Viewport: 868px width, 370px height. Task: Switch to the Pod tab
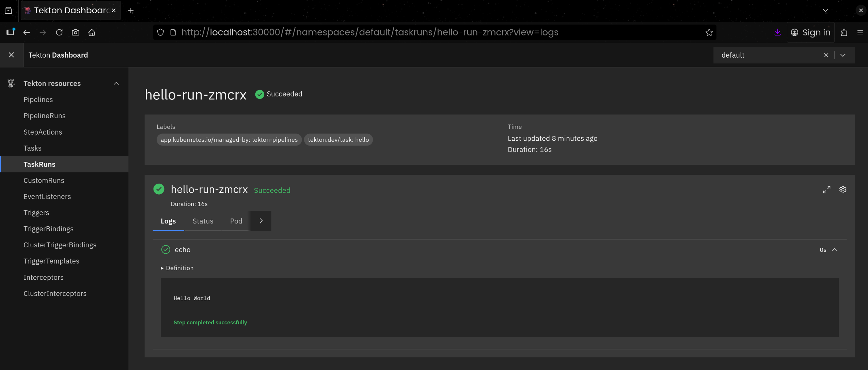coord(236,221)
